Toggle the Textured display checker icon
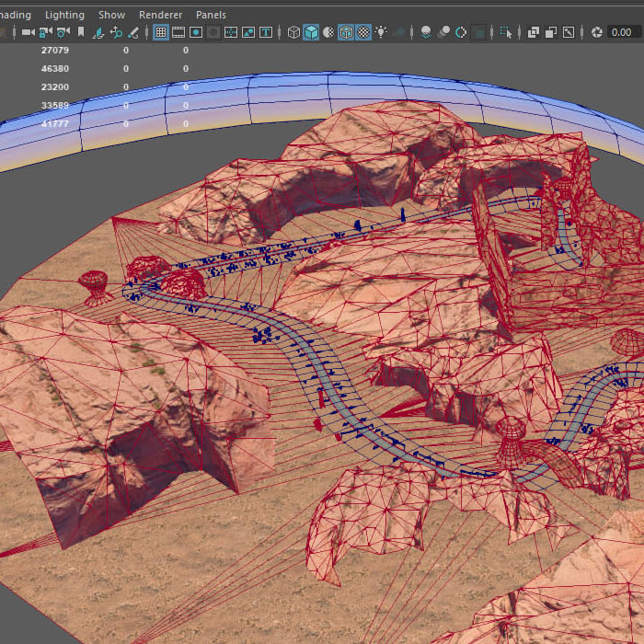This screenshot has width=644, height=644. click(363, 32)
